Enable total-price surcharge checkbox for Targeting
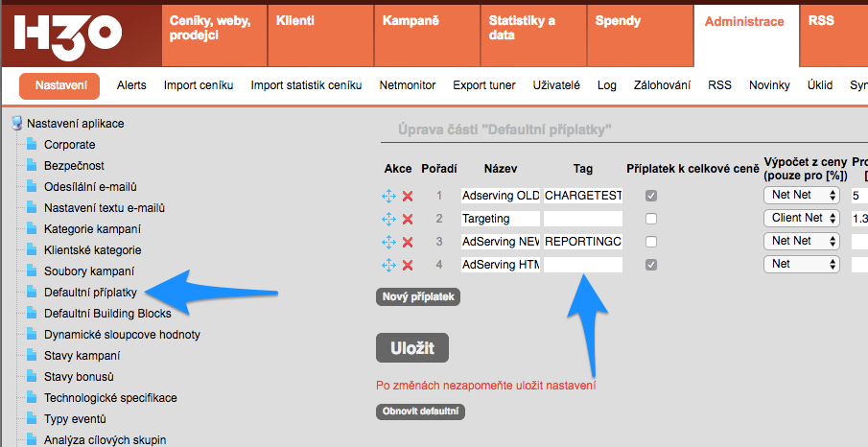Screen dimensions: 868x447 click(x=651, y=219)
